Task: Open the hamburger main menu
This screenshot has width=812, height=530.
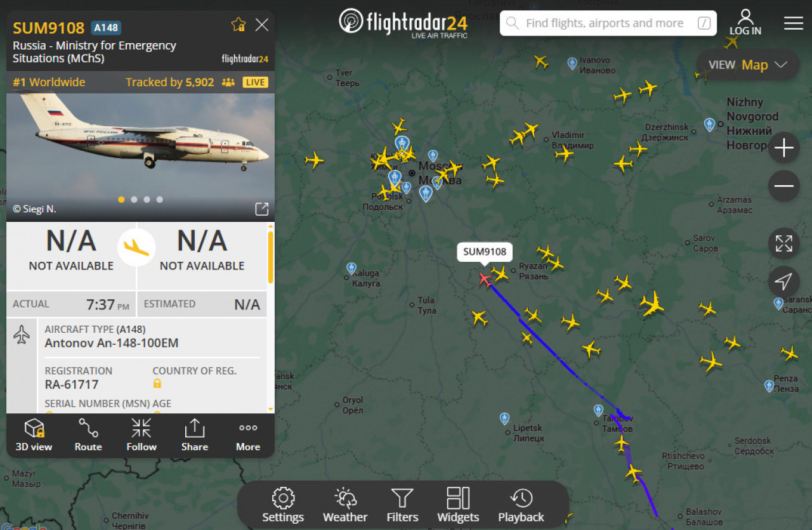Action: pos(794,23)
